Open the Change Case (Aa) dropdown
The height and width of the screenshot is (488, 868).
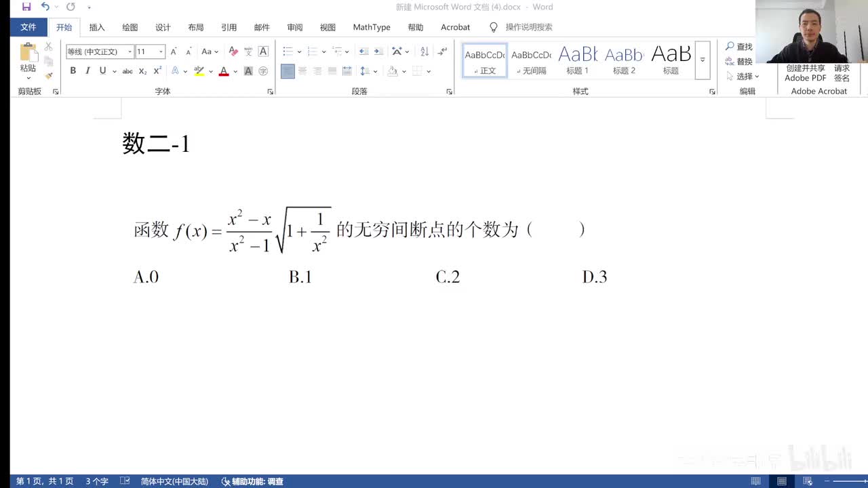tap(210, 52)
